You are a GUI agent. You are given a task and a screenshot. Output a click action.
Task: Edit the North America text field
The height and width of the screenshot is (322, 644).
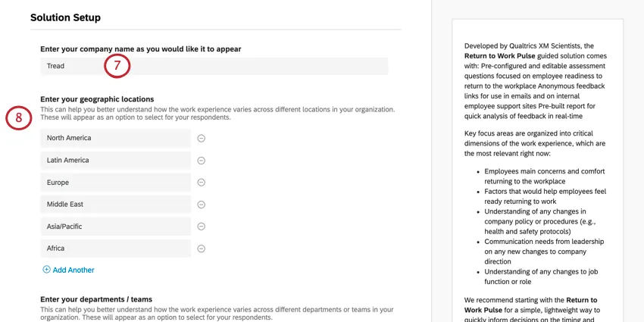(x=115, y=138)
